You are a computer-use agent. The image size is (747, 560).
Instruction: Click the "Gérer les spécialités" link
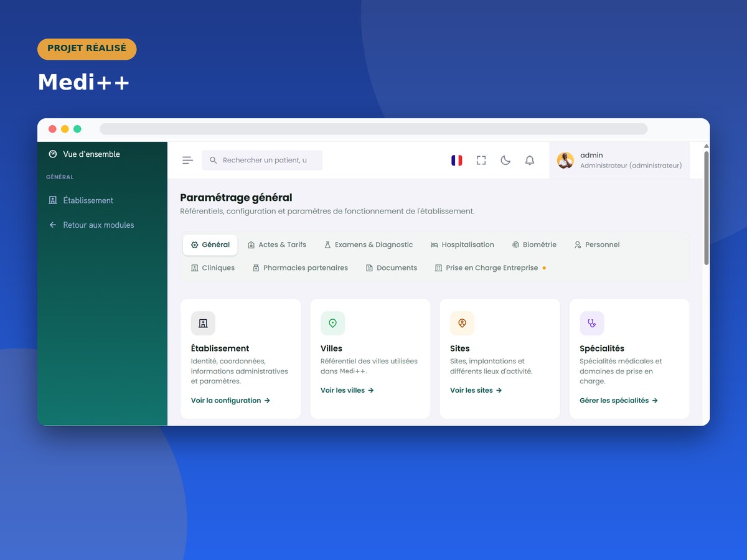pyautogui.click(x=619, y=401)
